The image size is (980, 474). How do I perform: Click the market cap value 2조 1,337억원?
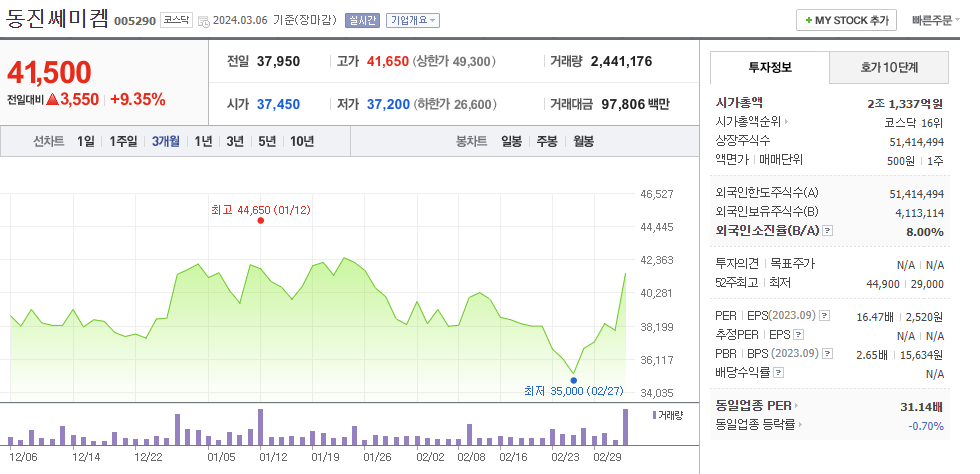click(905, 104)
